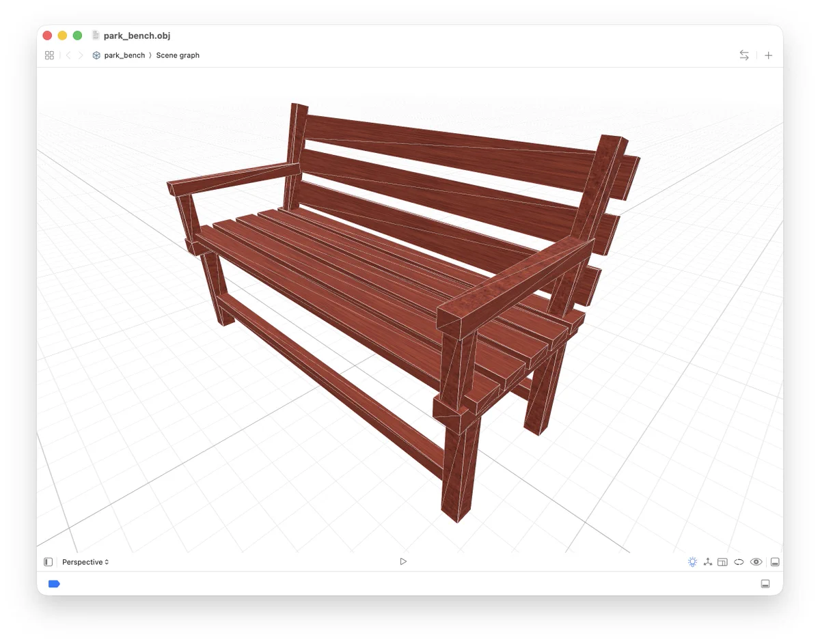Hide the bottom panel in scene toolbar

pos(775,562)
